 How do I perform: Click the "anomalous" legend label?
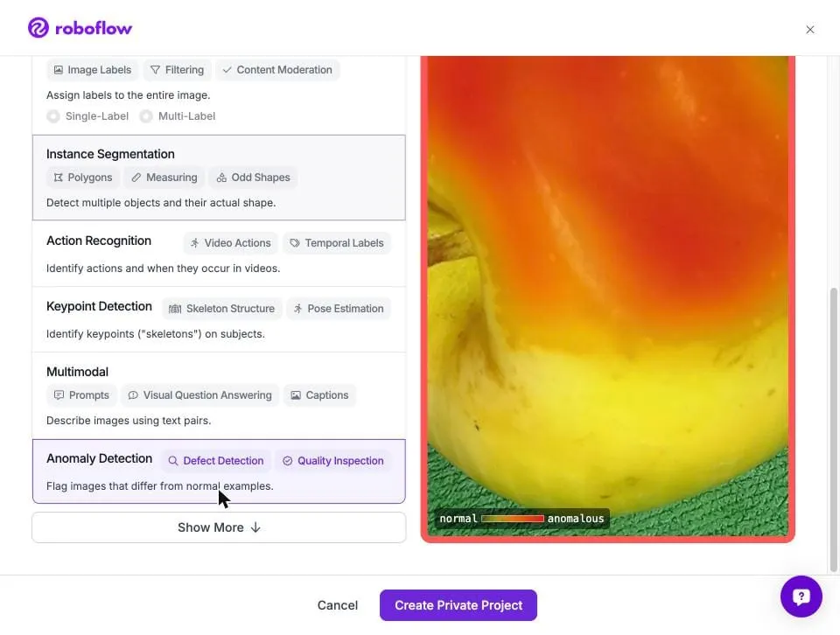(x=576, y=519)
